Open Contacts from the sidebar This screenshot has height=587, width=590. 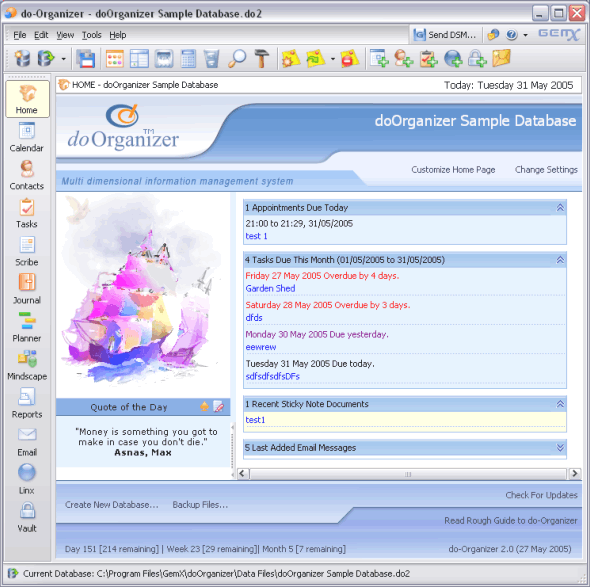27,175
